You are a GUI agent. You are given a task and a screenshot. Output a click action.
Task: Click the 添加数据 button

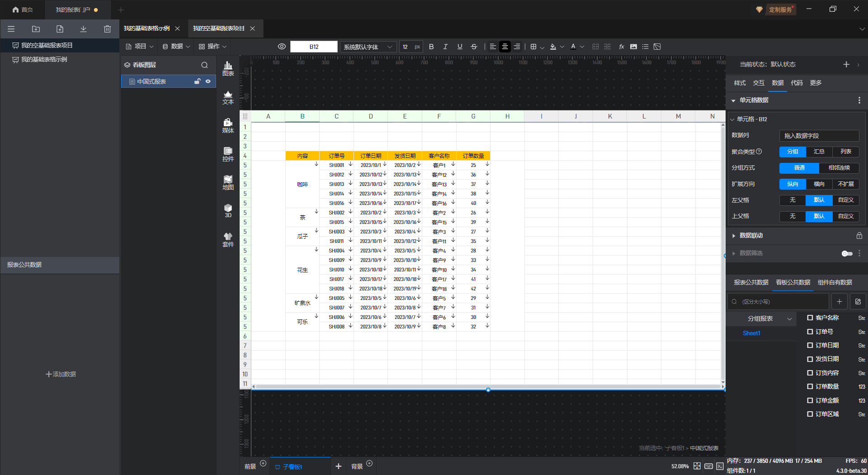tap(61, 374)
